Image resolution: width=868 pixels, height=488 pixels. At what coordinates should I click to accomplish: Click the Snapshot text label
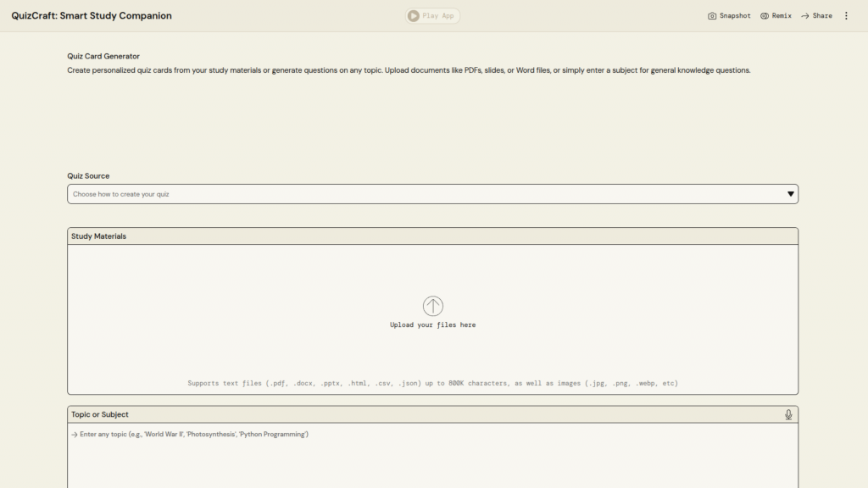click(x=735, y=16)
